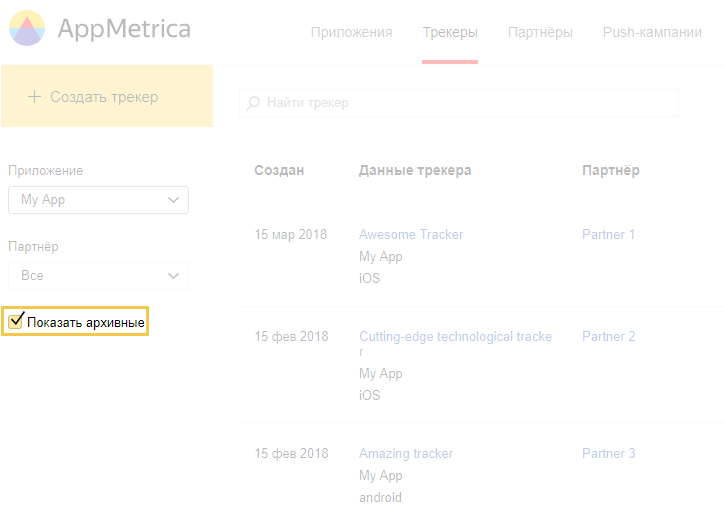
Task: Open the Awesome Tracker link
Action: click(411, 235)
